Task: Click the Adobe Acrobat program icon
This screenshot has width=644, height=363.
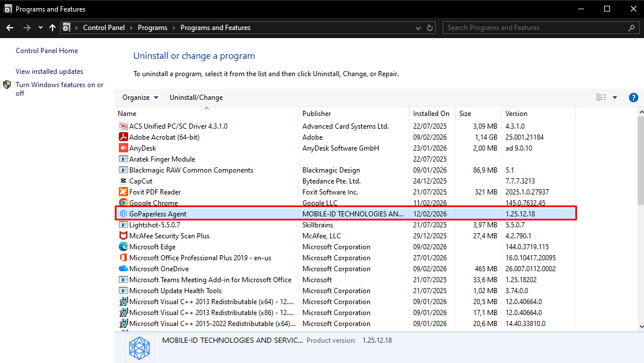Action: pyautogui.click(x=123, y=137)
